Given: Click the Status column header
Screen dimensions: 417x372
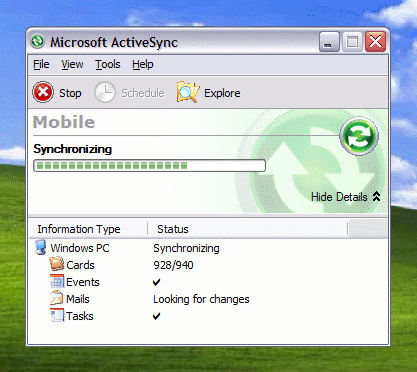Looking at the screenshot, I should pyautogui.click(x=248, y=229).
